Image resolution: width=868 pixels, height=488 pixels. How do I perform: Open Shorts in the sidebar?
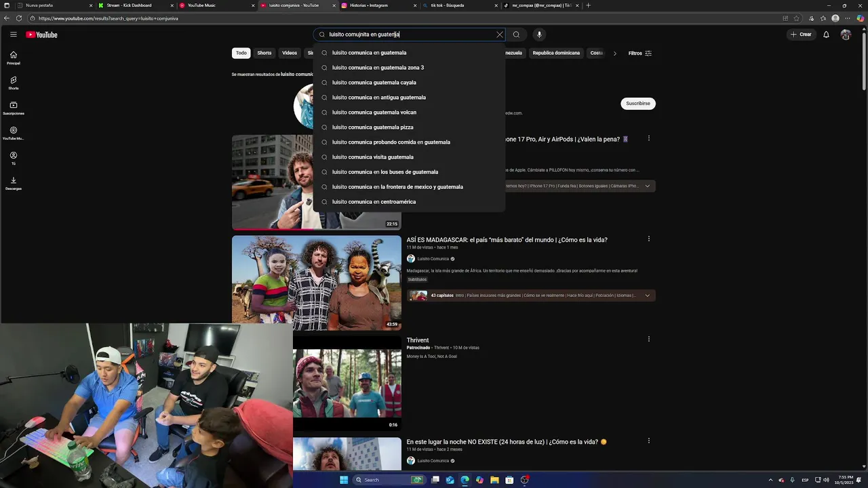(14, 83)
